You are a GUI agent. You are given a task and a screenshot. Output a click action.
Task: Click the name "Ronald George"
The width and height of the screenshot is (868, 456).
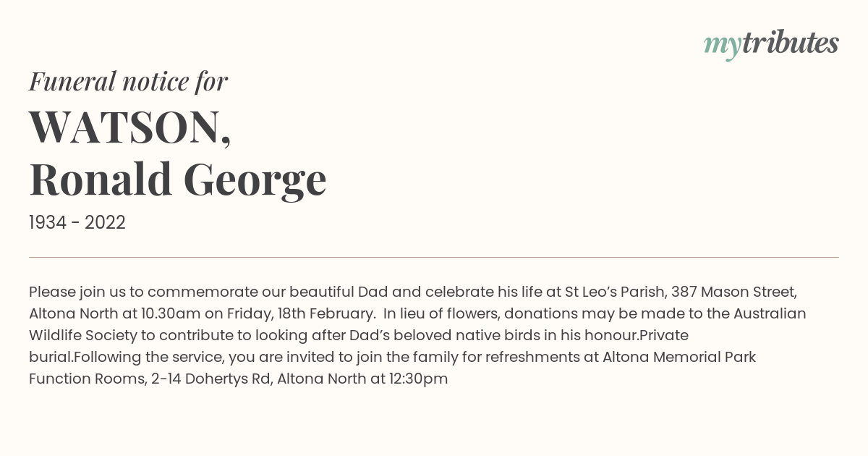[x=178, y=180]
